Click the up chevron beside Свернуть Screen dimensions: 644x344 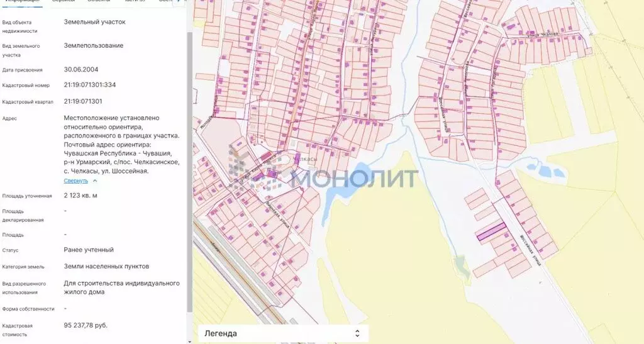[x=95, y=180]
